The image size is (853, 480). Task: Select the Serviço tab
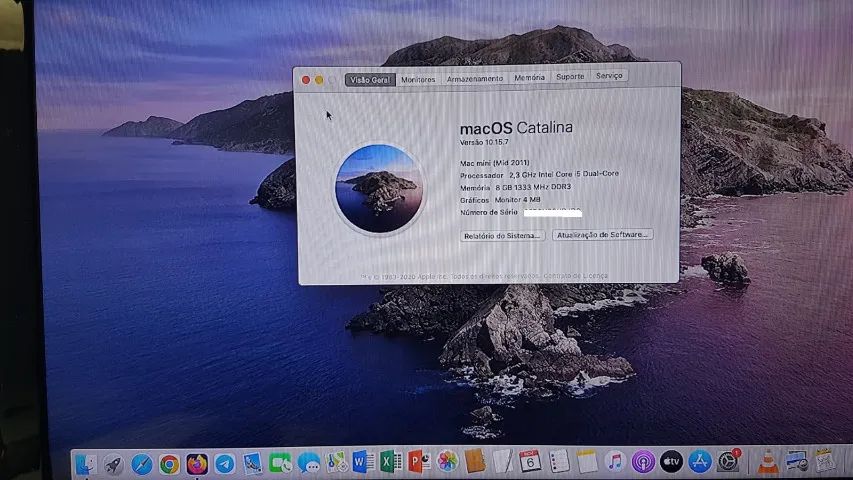[x=609, y=76]
